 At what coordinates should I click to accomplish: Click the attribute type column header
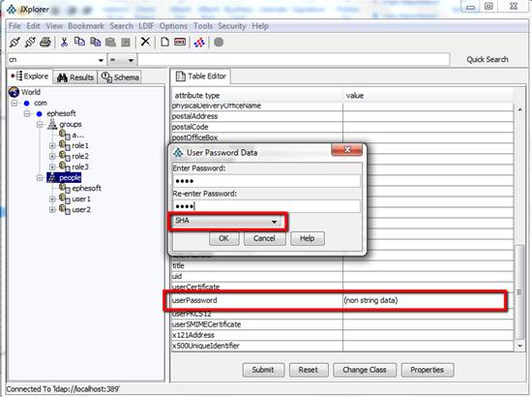(257, 96)
